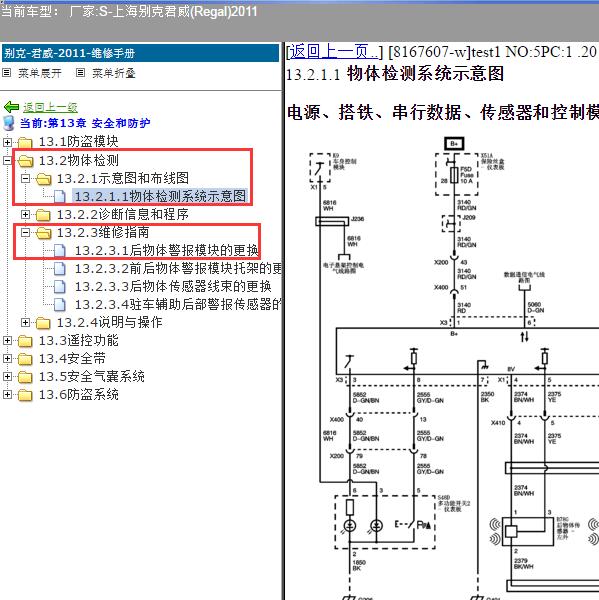
Task: Expand the 13.3遥控功能 node
Action: coord(7,341)
